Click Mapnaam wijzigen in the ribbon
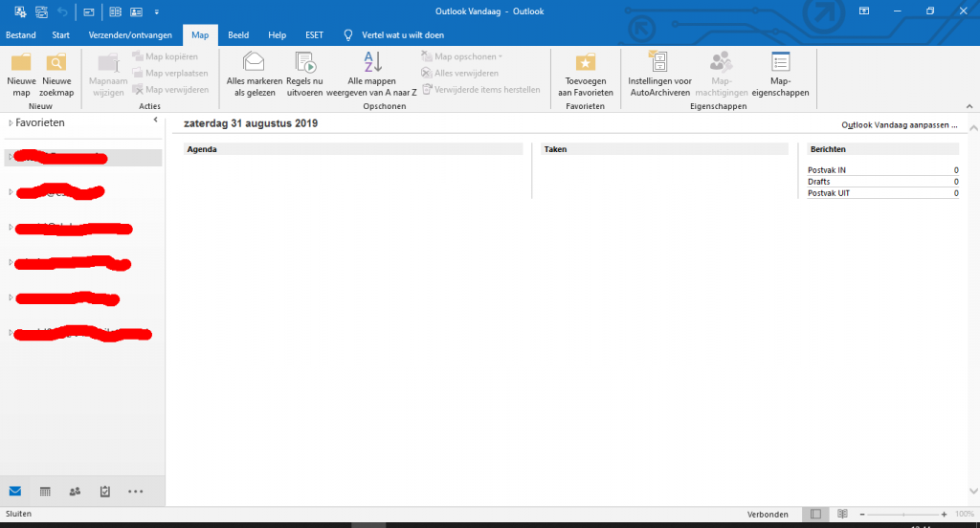The image size is (980, 528). [108, 75]
